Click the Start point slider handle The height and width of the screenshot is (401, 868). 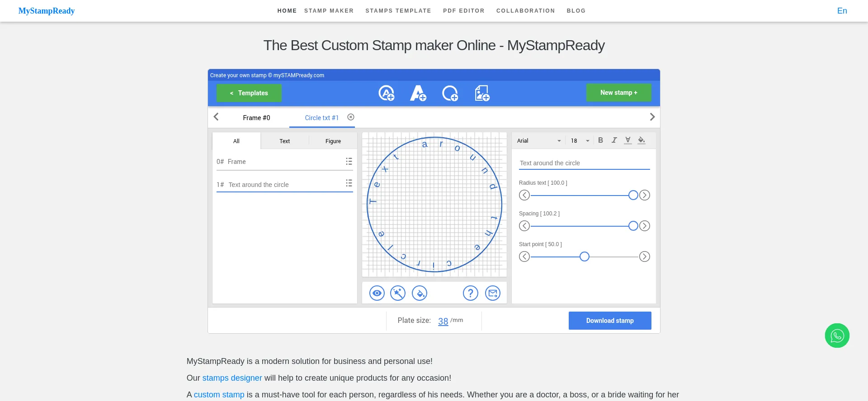585,256
